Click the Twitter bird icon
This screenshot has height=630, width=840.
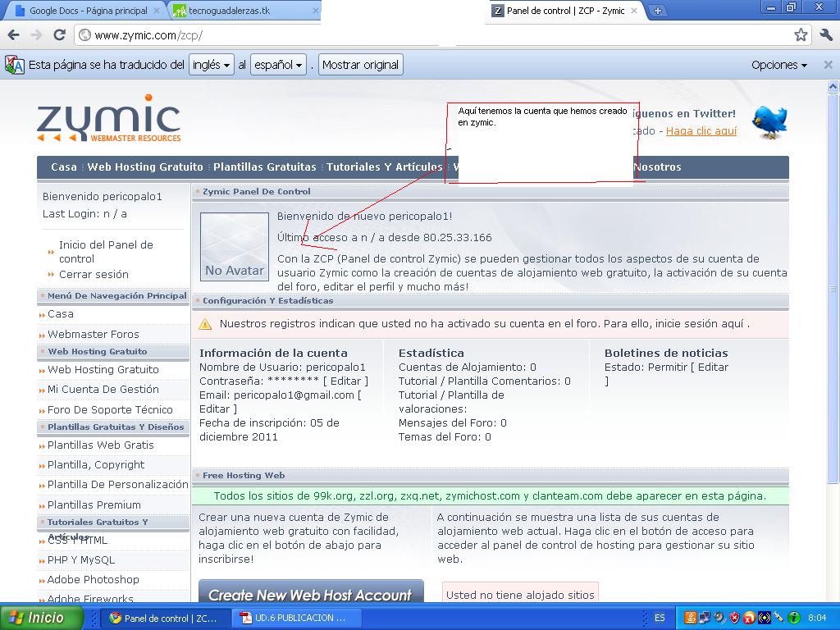point(769,122)
